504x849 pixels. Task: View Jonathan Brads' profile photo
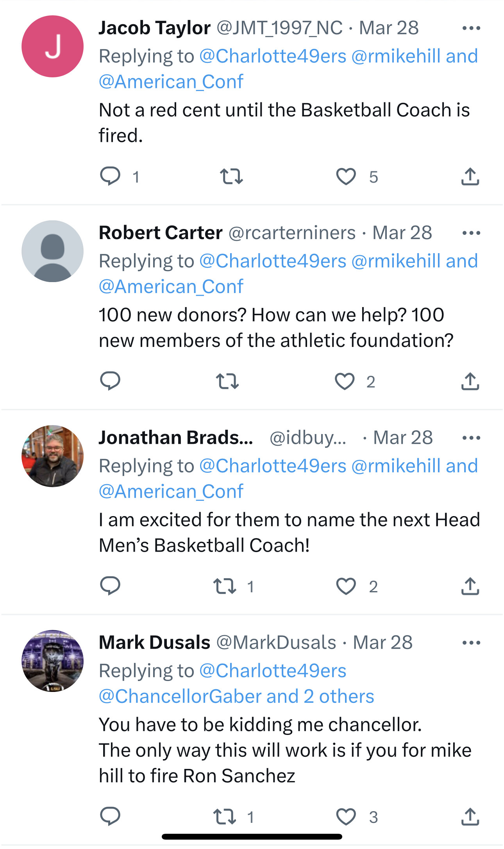(52, 456)
